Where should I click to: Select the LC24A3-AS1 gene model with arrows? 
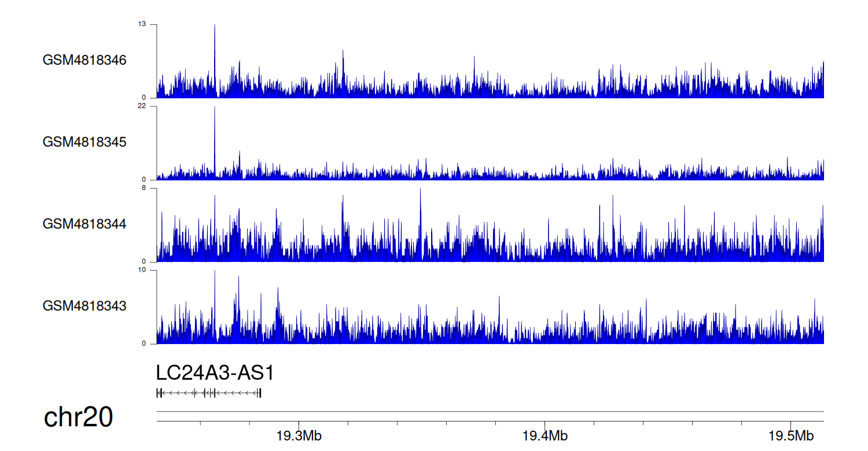209,393
